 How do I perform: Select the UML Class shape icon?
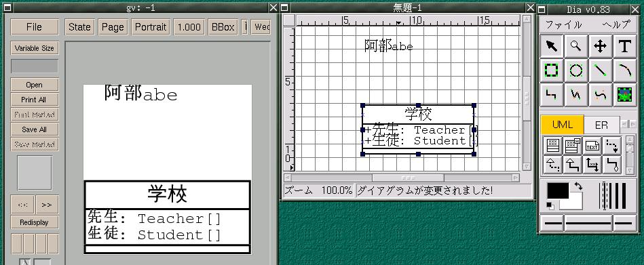(552, 145)
